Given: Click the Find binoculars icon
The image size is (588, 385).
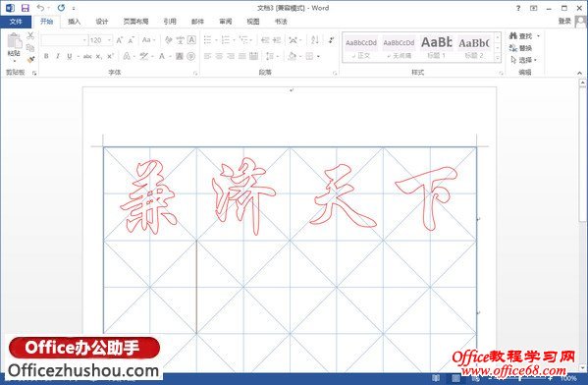Looking at the screenshot, I should pyautogui.click(x=513, y=36).
